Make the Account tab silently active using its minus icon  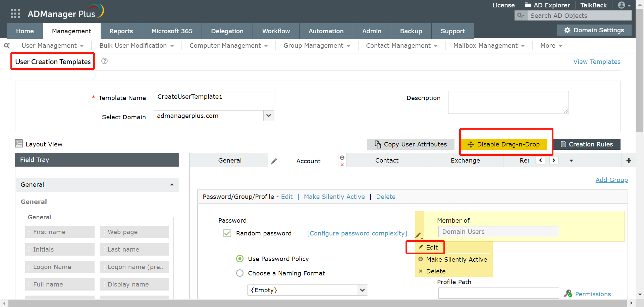pyautogui.click(x=342, y=158)
